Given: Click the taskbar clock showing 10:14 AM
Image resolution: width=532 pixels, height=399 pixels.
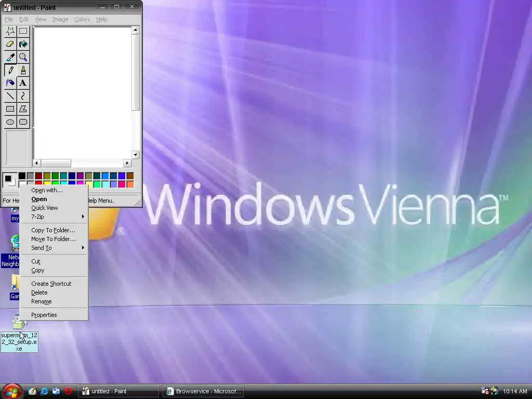Looking at the screenshot, I should pyautogui.click(x=515, y=392).
